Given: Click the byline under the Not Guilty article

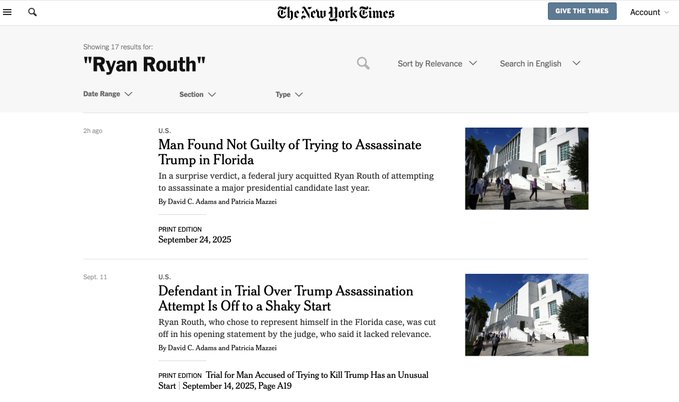Looking at the screenshot, I should (217, 202).
